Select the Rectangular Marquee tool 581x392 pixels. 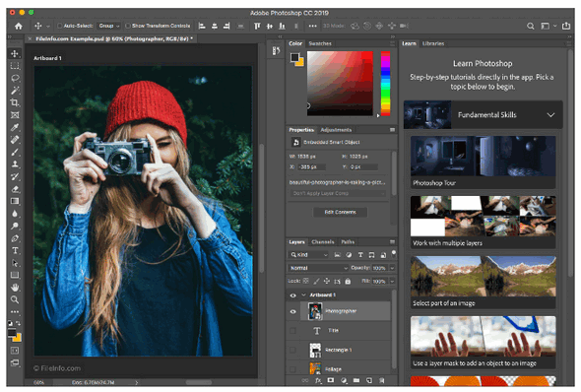pos(15,66)
